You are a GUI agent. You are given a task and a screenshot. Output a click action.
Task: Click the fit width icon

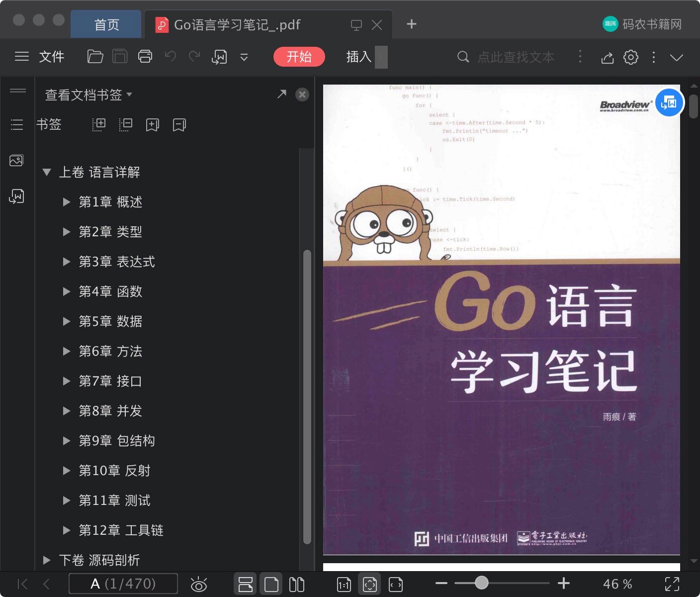(x=396, y=585)
